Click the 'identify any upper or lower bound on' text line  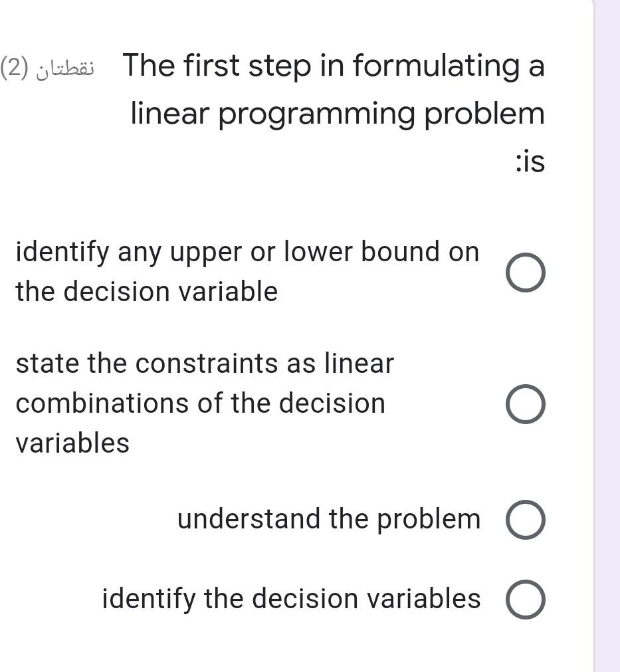(247, 252)
